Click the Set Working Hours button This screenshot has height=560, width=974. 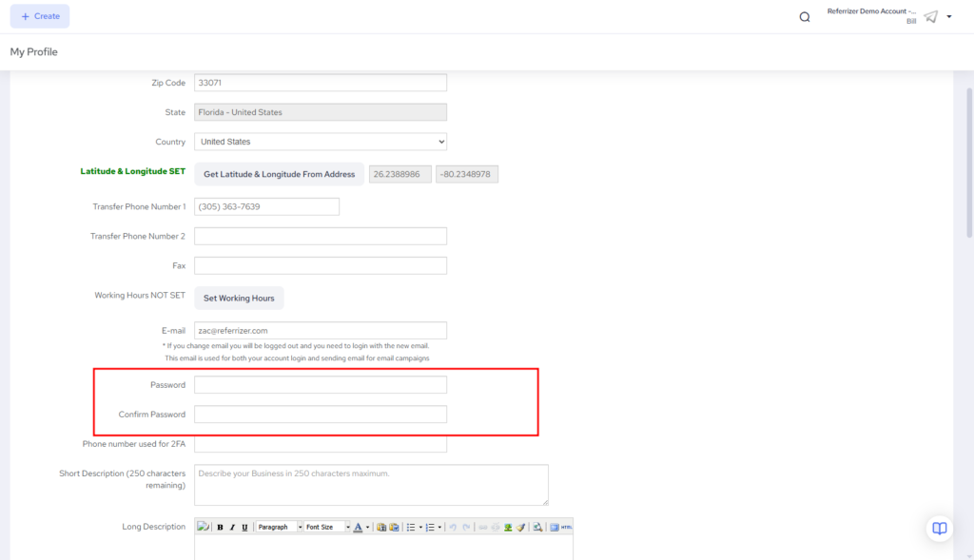click(x=239, y=299)
